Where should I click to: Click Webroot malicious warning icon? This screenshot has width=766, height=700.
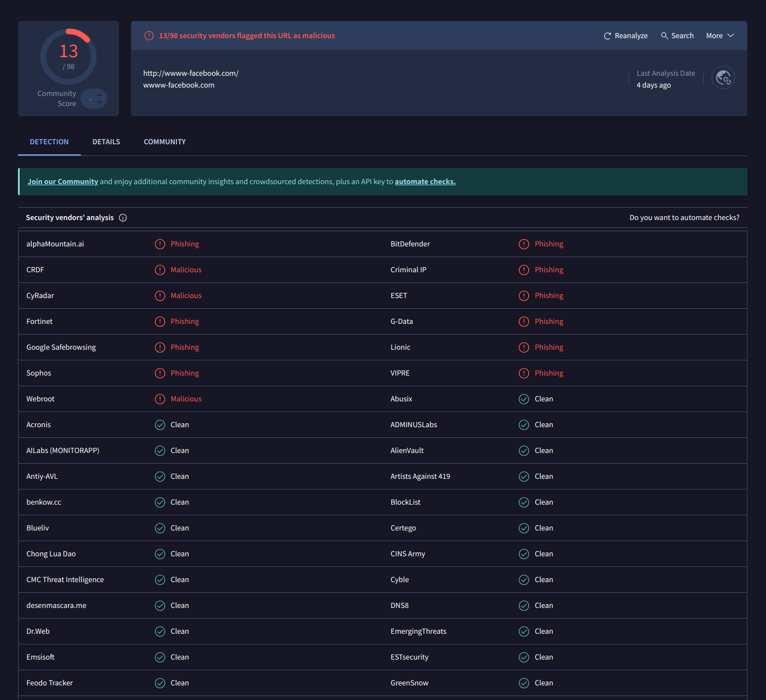(160, 399)
